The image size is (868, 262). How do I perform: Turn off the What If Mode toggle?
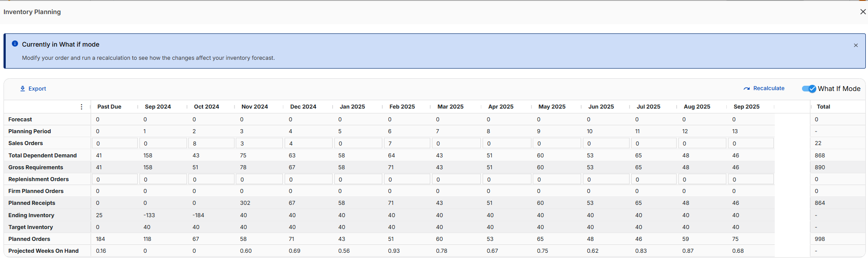pos(809,89)
